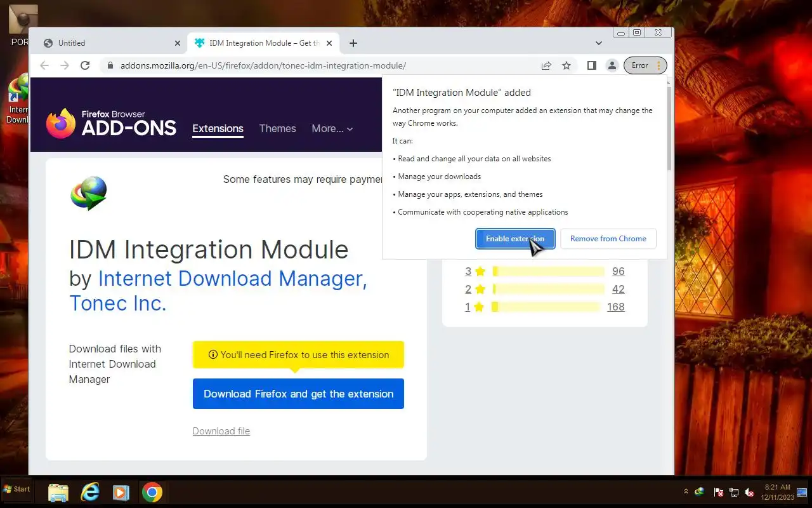Screen dimensions: 812x508
Task: Click Download Firefox and get the extension
Action: tap(298, 394)
